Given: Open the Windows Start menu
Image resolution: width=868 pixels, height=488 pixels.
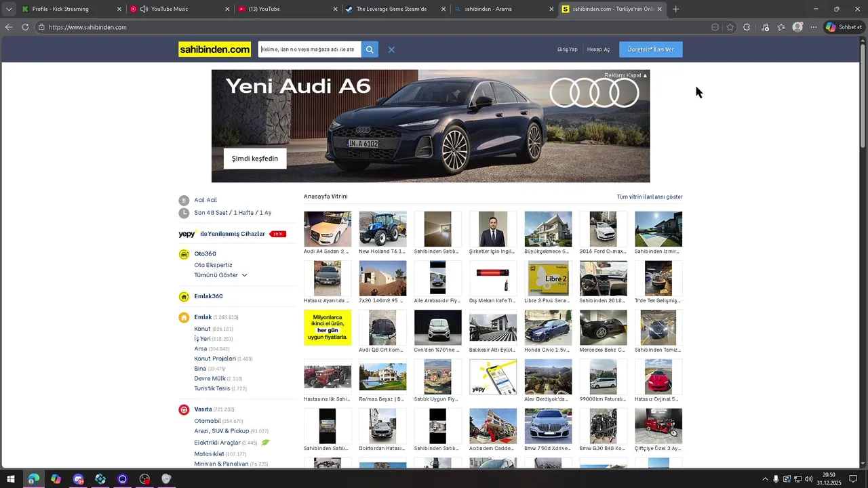Looking at the screenshot, I should click(x=11, y=479).
